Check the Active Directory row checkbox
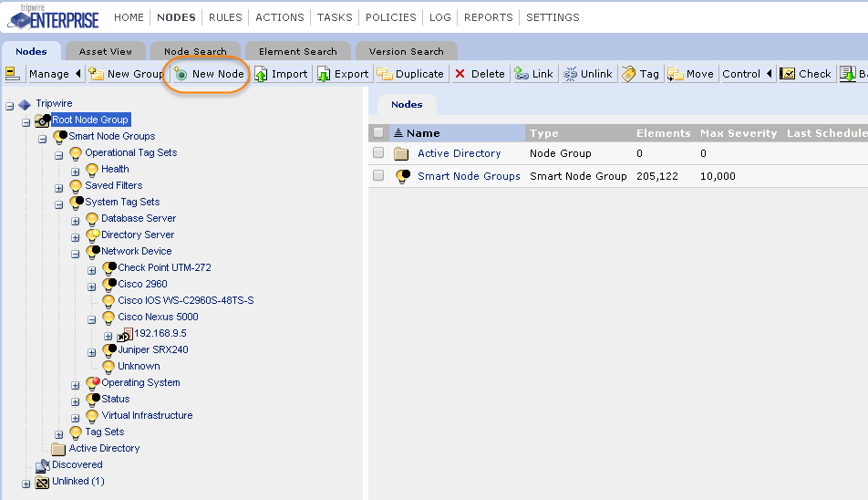Screen dimensions: 868x500 (378, 152)
